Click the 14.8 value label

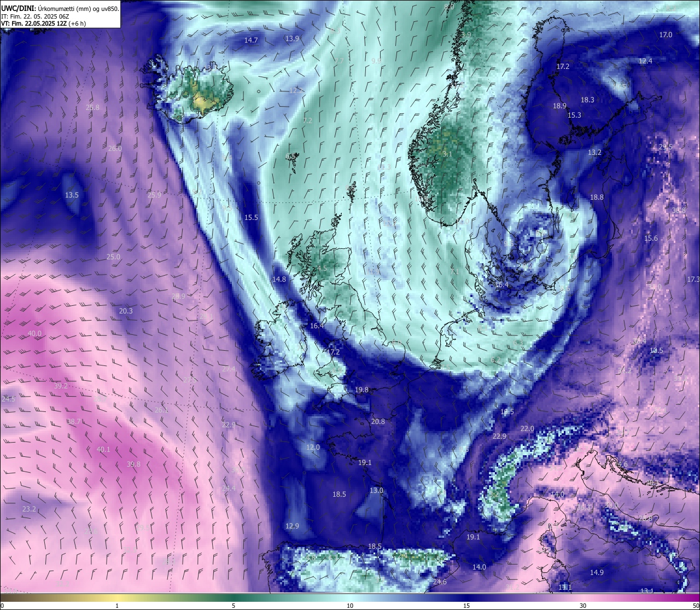pos(279,280)
